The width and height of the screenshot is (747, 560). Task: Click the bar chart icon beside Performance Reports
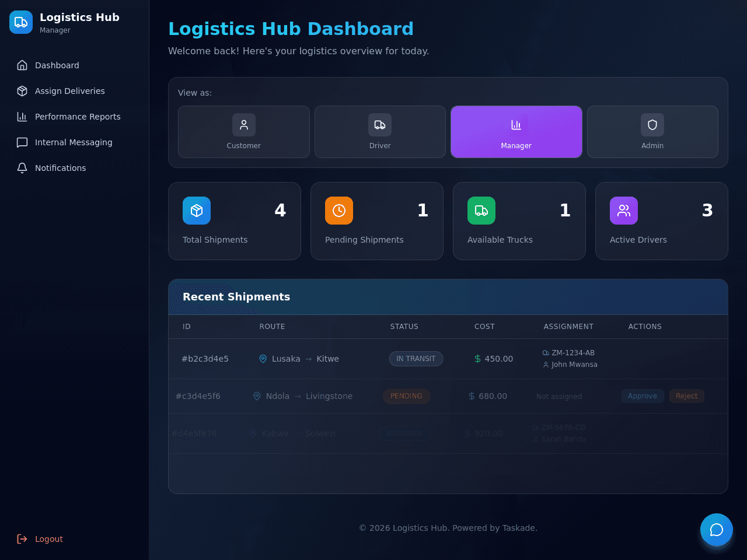22,117
